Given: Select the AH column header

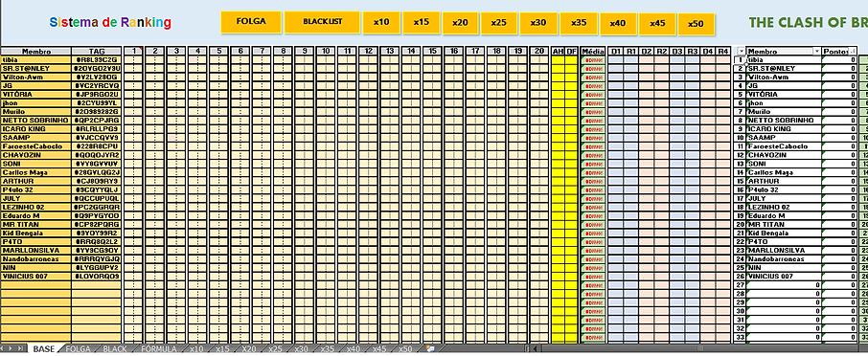Looking at the screenshot, I should [x=558, y=52].
